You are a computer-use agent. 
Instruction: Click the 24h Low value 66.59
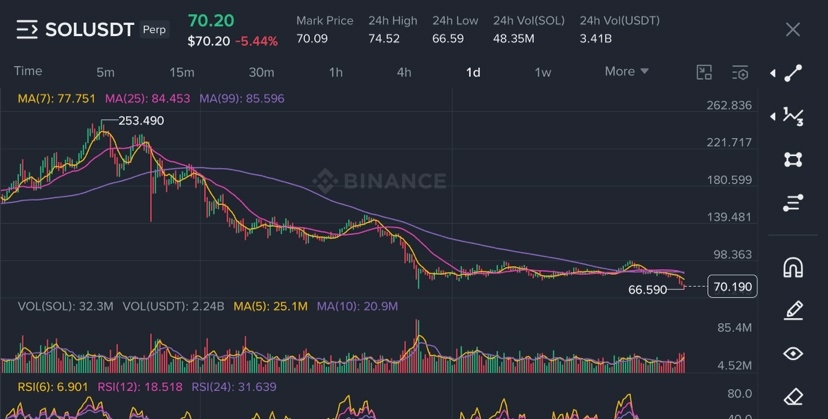point(448,39)
